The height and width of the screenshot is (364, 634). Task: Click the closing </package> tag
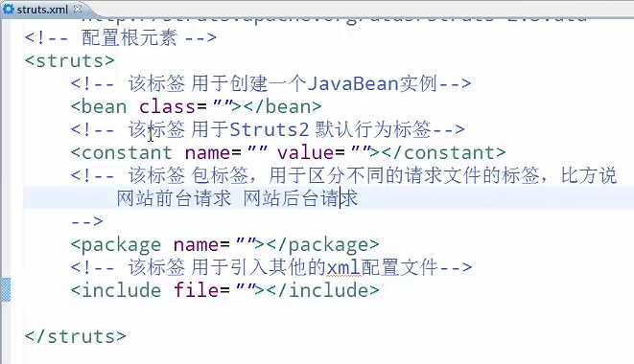click(x=322, y=245)
